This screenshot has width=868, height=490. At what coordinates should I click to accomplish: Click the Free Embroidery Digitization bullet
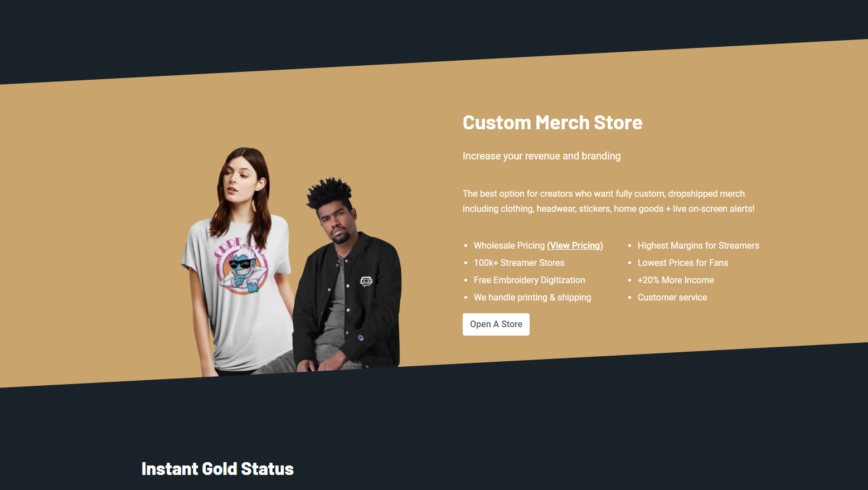[x=530, y=280]
